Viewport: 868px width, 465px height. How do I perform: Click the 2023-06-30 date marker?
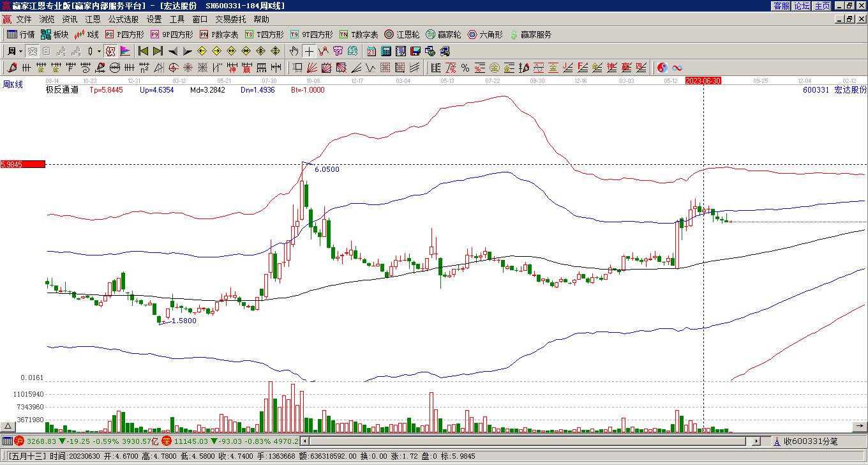coord(703,80)
